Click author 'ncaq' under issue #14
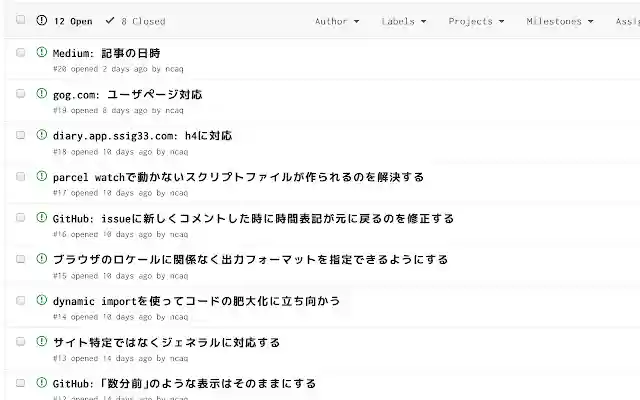This screenshot has width=640, height=400. click(179, 317)
